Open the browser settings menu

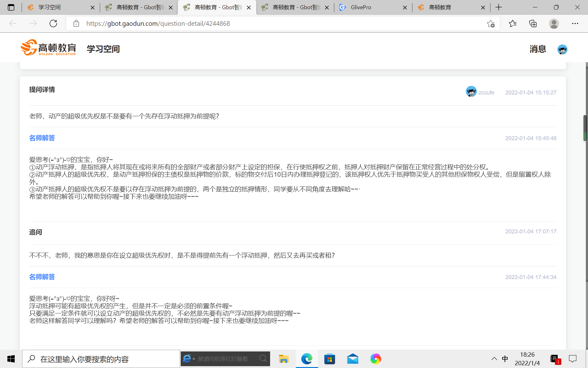(575, 23)
